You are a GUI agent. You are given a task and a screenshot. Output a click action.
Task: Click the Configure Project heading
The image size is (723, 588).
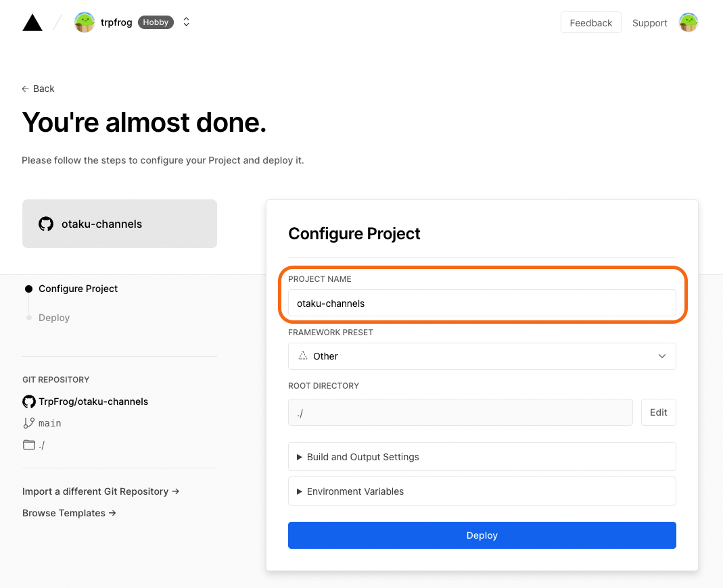coord(354,234)
